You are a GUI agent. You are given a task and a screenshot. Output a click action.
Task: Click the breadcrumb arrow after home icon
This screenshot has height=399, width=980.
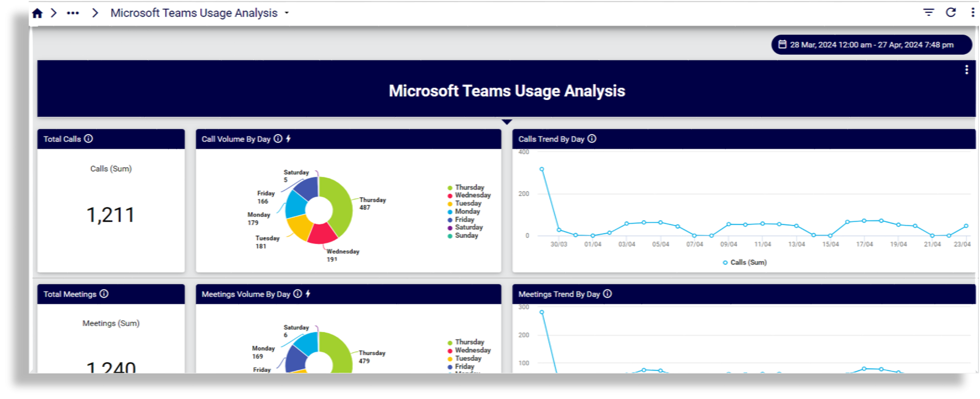[53, 13]
